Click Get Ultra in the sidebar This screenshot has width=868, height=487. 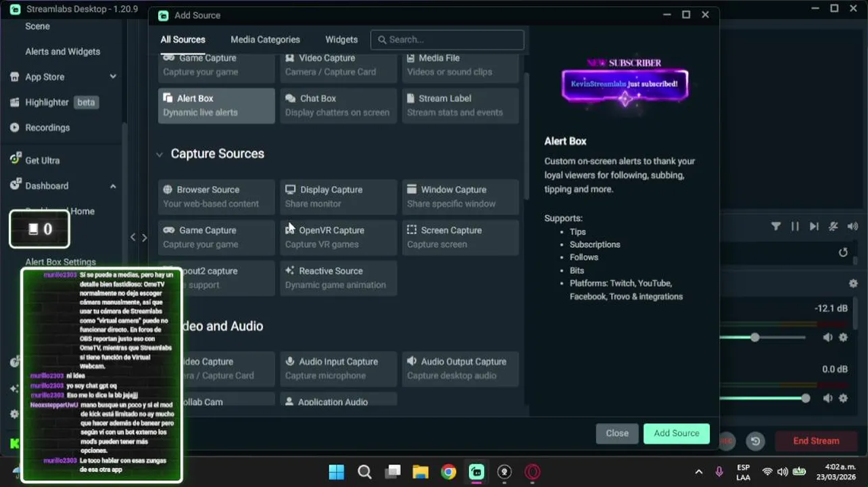[x=42, y=160]
